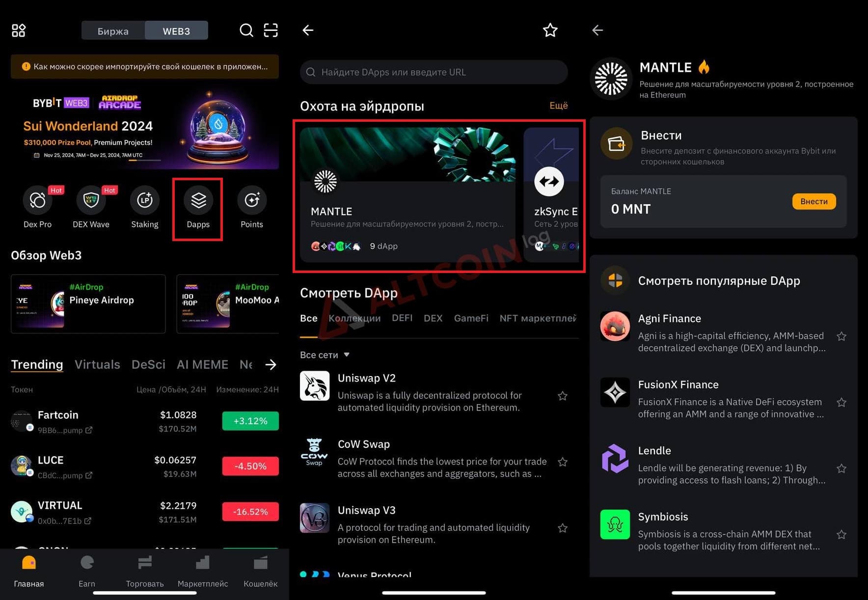Select the Все DApp tab
Image resolution: width=868 pixels, height=600 pixels.
point(309,318)
